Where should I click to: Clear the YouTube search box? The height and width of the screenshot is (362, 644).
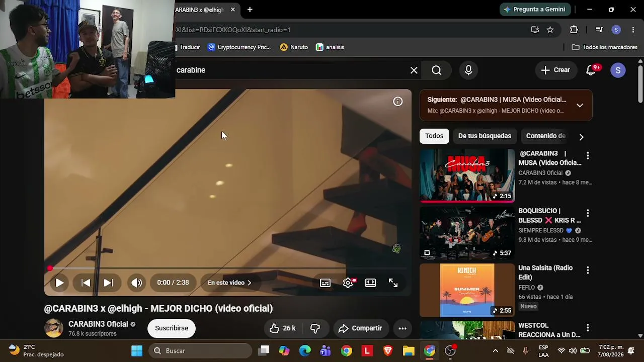(414, 70)
